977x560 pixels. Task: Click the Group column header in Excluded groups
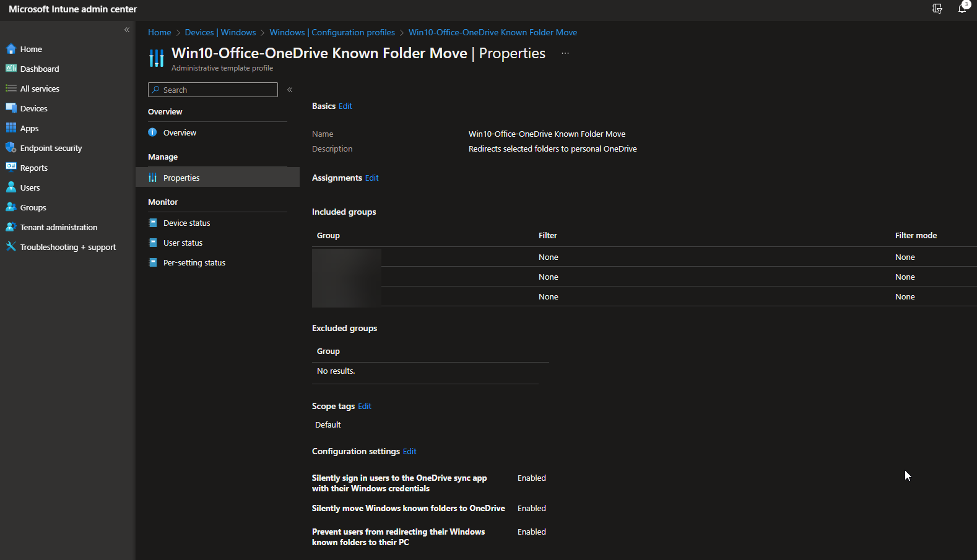pyautogui.click(x=328, y=351)
